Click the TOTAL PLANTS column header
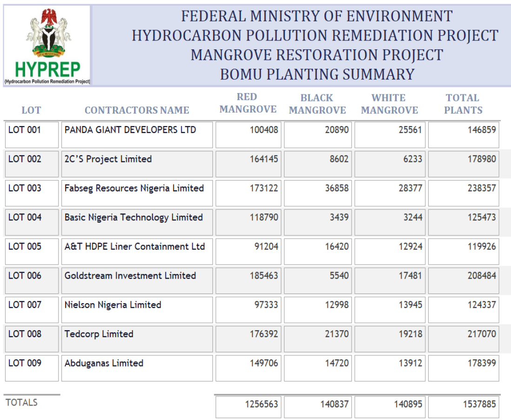Viewport: 511px width, 420px height. point(463,104)
